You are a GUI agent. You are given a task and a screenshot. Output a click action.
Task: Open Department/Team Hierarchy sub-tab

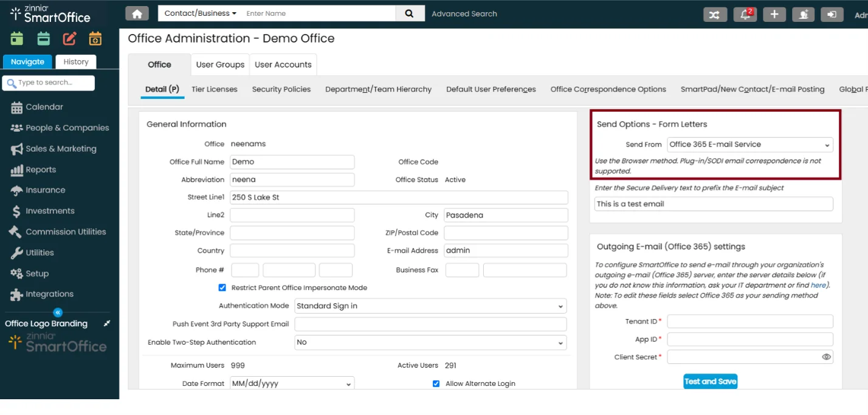(378, 89)
